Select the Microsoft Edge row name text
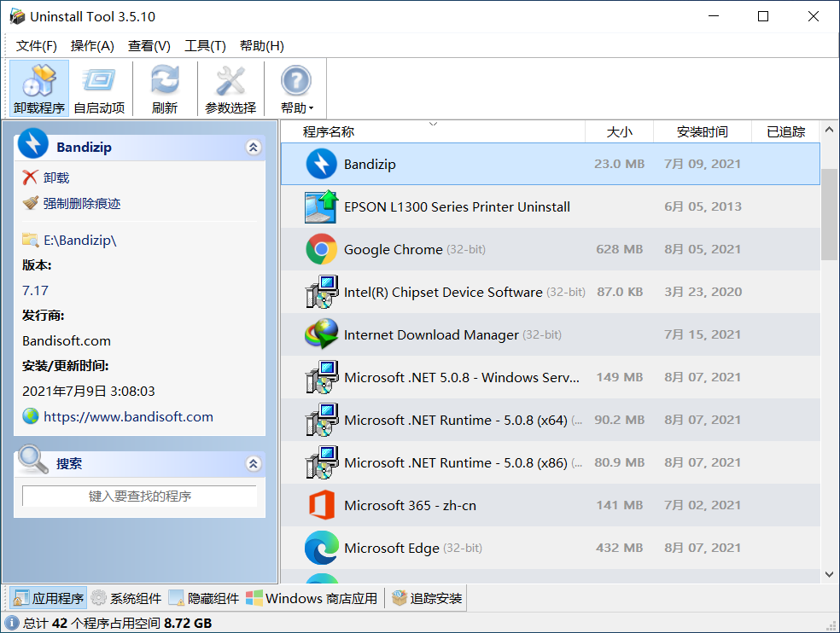Viewport: 840px width, 633px height. pos(392,548)
